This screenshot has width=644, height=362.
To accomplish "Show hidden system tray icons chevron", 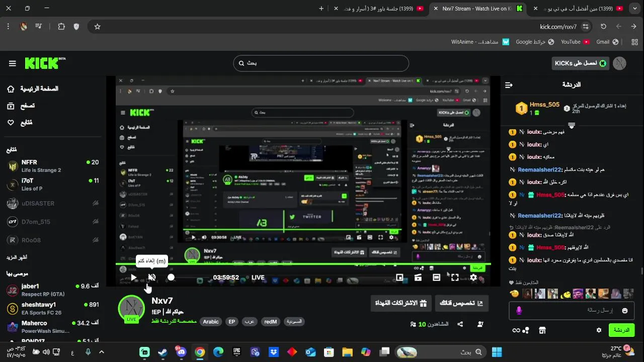I will pyautogui.click(x=102, y=352).
